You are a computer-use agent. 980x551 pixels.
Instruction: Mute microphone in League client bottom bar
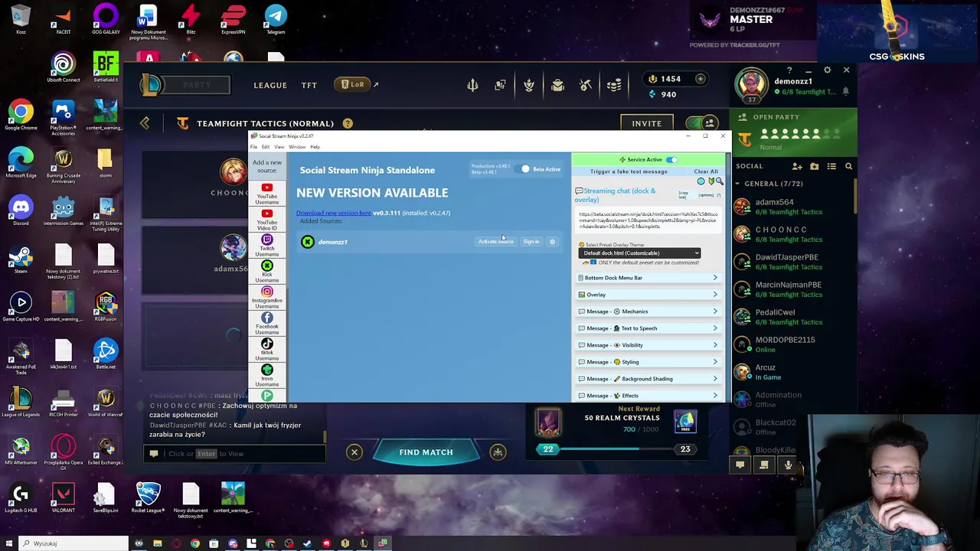pos(788,465)
